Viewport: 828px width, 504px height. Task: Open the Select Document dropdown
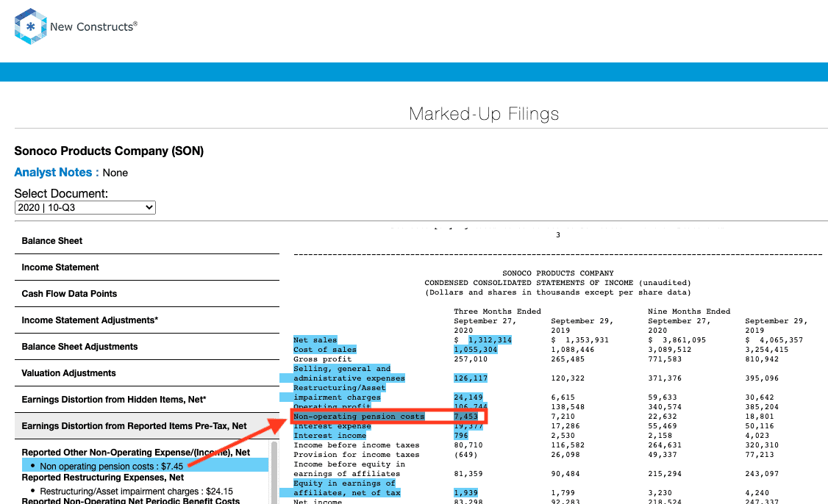[x=85, y=207]
